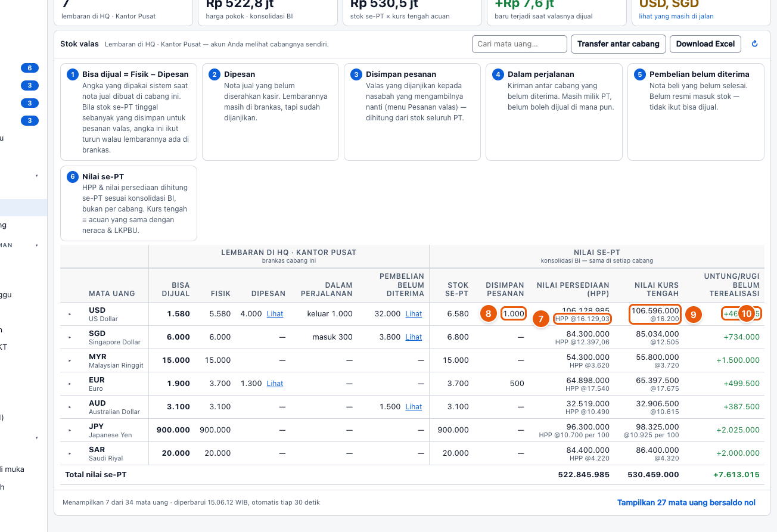Select total unrealized gain +7.613.015
Screen dimensions: 777x532
pos(736,475)
